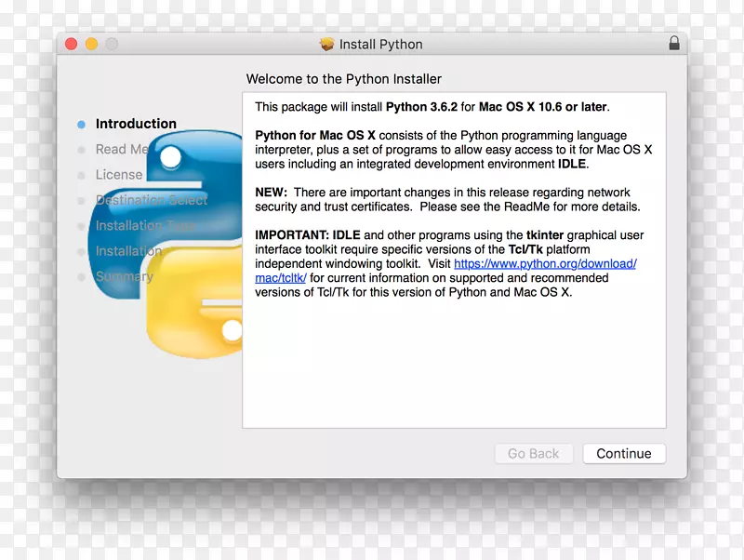This screenshot has width=744, height=560.
Task: Select the Installation Type step
Action: tap(146, 225)
